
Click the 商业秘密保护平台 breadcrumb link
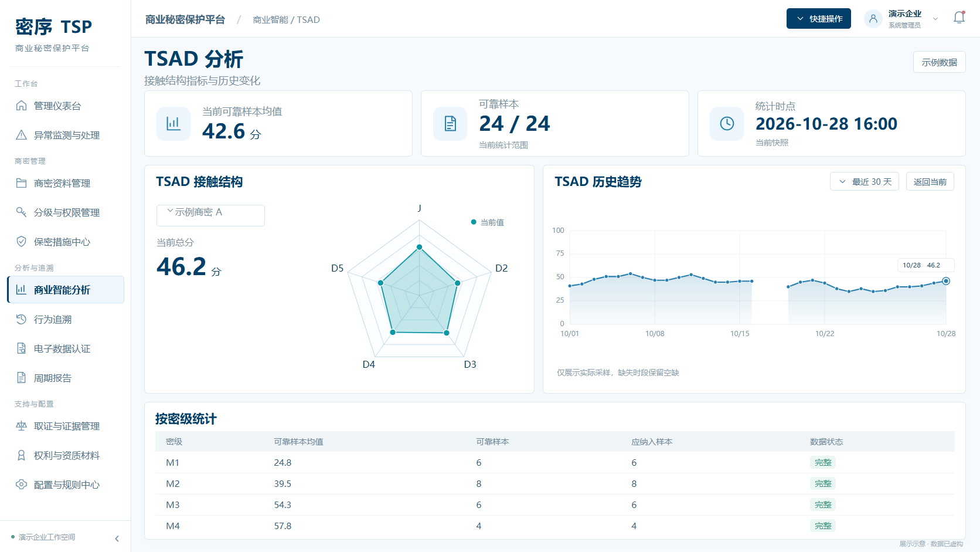(185, 19)
